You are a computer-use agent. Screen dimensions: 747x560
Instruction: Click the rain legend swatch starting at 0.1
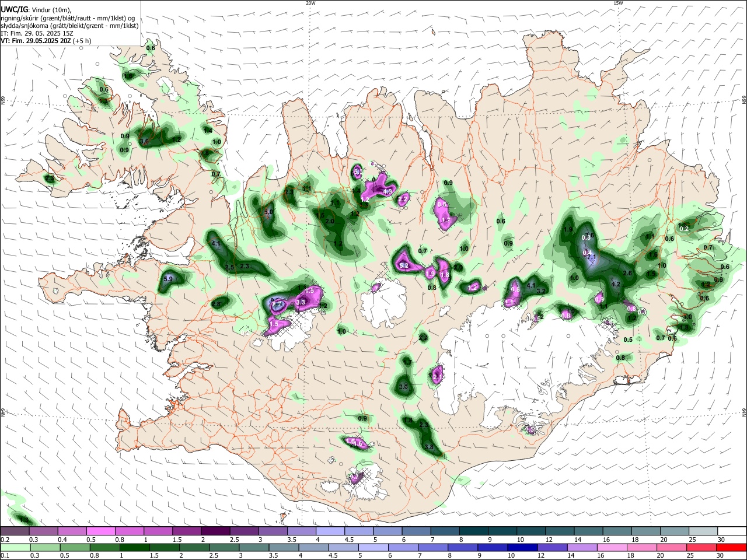tap(15, 548)
